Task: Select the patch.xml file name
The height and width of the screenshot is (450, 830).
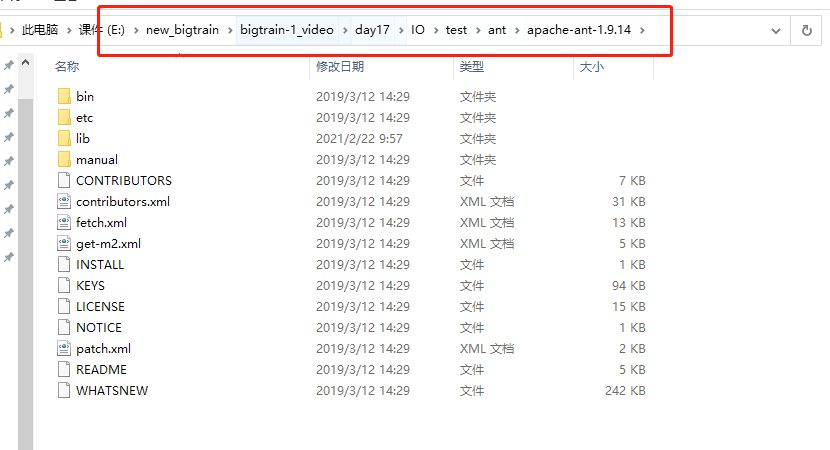Action: tap(103, 348)
